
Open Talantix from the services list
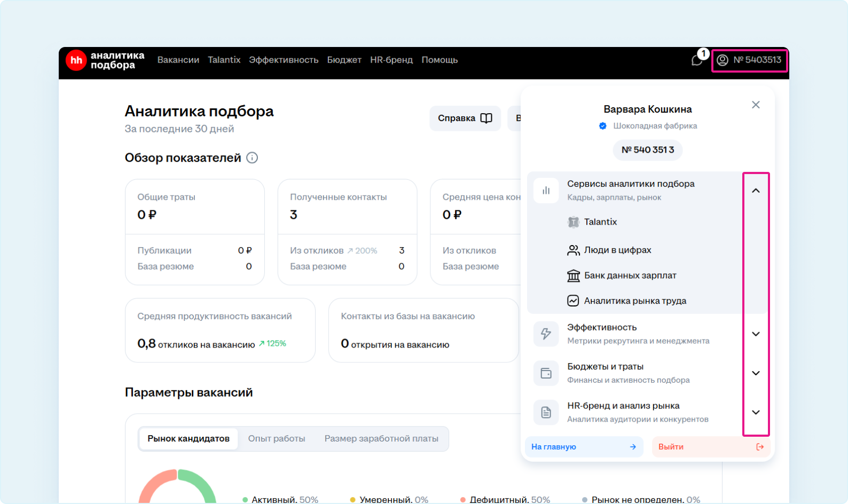tap(600, 222)
